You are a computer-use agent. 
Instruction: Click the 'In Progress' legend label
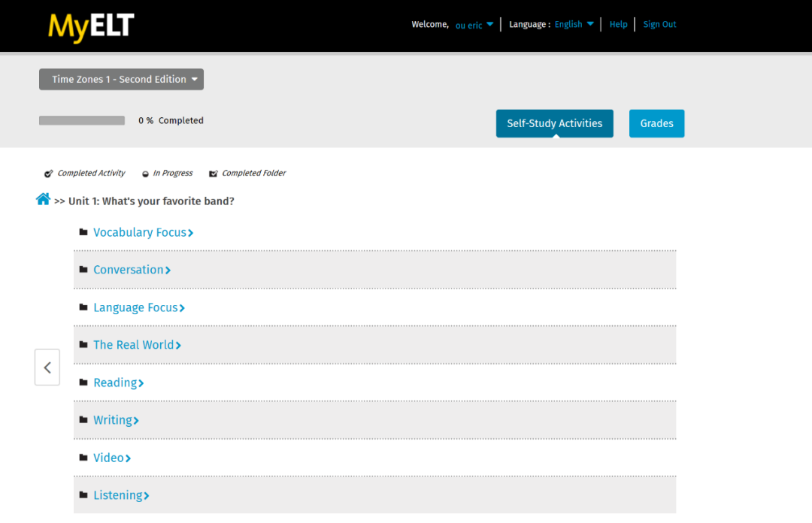173,173
